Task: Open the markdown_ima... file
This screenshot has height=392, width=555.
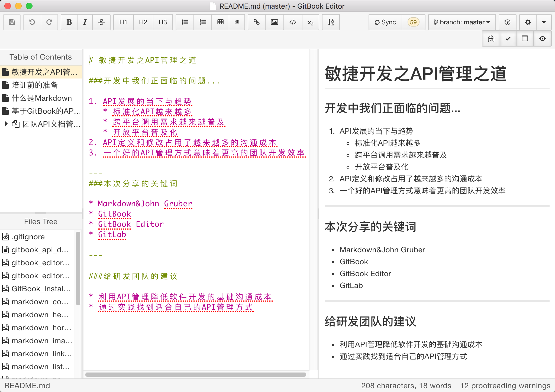Action: [37, 341]
